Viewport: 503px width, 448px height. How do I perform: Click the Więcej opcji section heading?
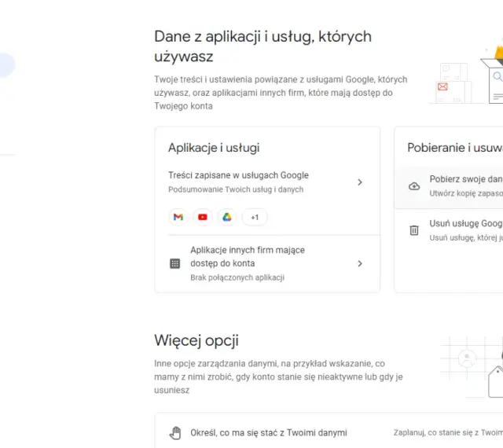click(x=196, y=341)
